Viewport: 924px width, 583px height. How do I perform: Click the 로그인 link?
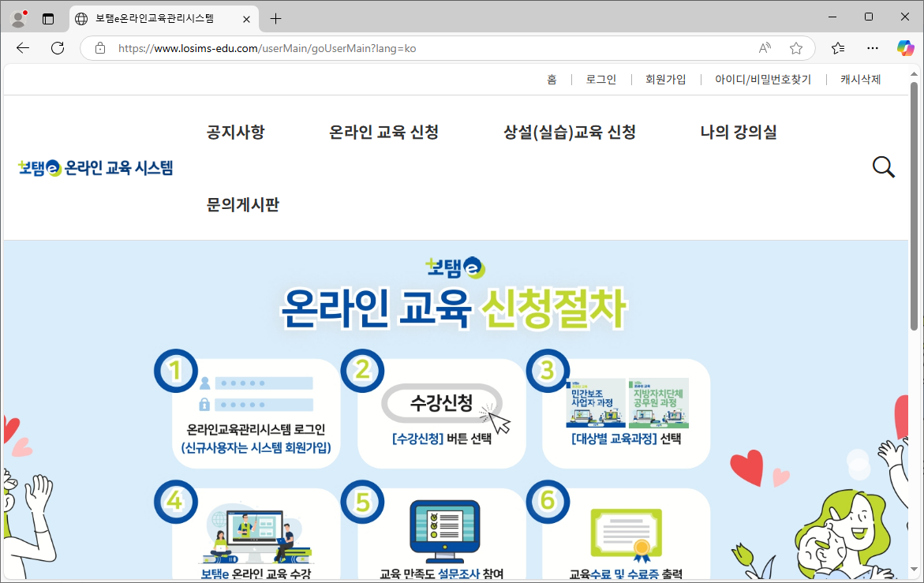(x=600, y=79)
